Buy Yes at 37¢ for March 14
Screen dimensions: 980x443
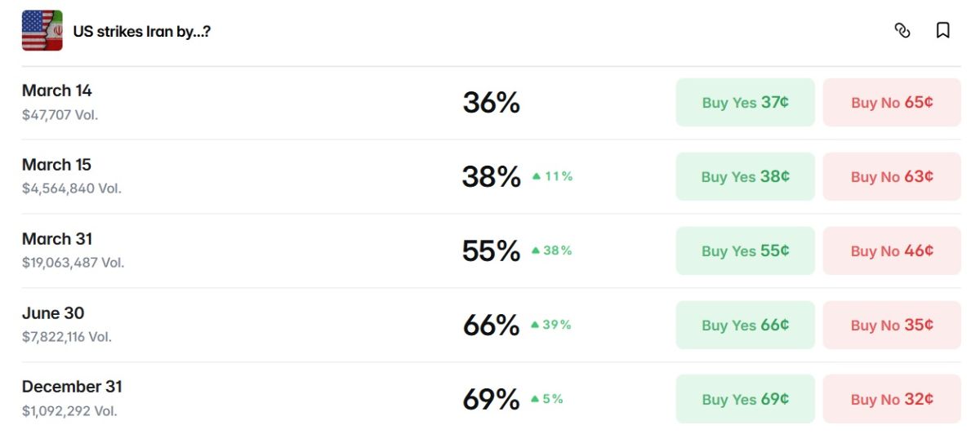(745, 103)
